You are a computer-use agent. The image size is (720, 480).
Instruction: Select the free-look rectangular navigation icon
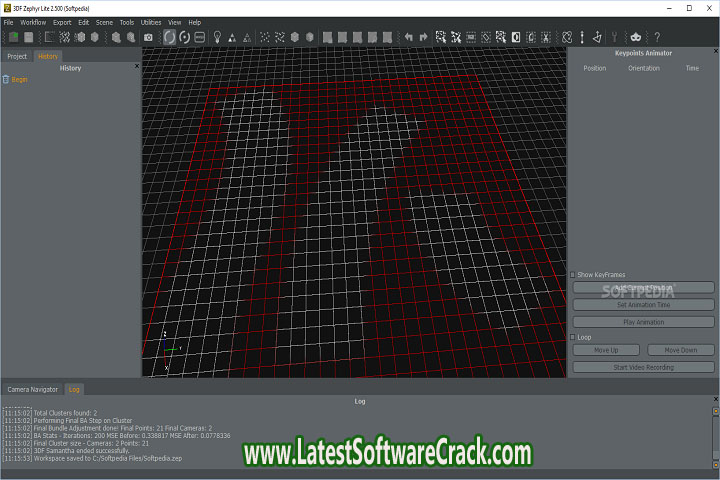tap(200, 37)
